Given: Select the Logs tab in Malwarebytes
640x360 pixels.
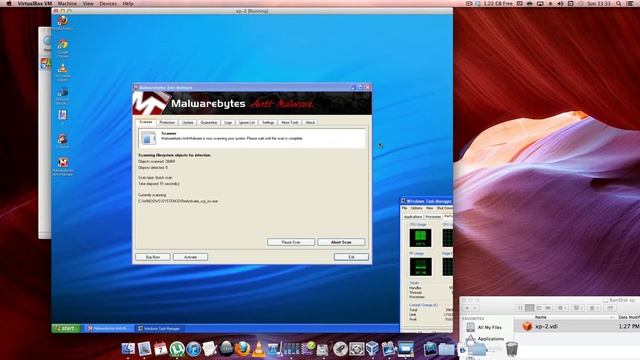Looking at the screenshot, I should point(228,122).
